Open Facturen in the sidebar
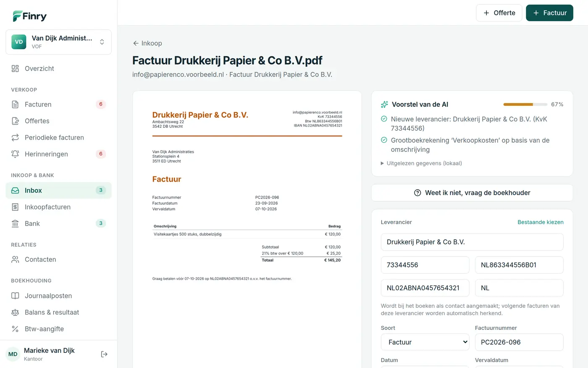This screenshot has height=368, width=588. click(x=58, y=104)
